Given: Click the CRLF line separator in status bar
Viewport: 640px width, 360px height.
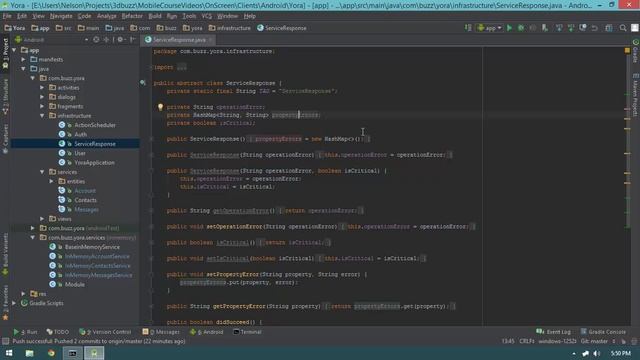Looking at the screenshot, I should click(x=527, y=341).
